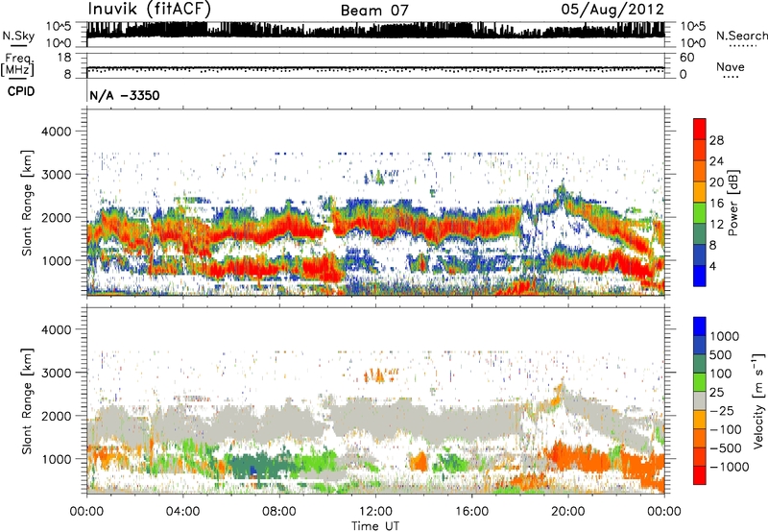Click the "4000" tick of the velocity panel
The image size is (768, 532).
(57, 329)
